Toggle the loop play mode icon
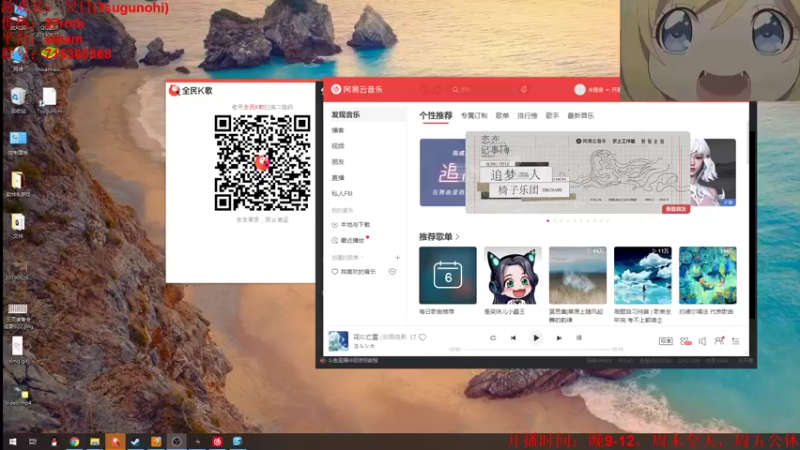This screenshot has width=800, height=450. pyautogui.click(x=493, y=338)
